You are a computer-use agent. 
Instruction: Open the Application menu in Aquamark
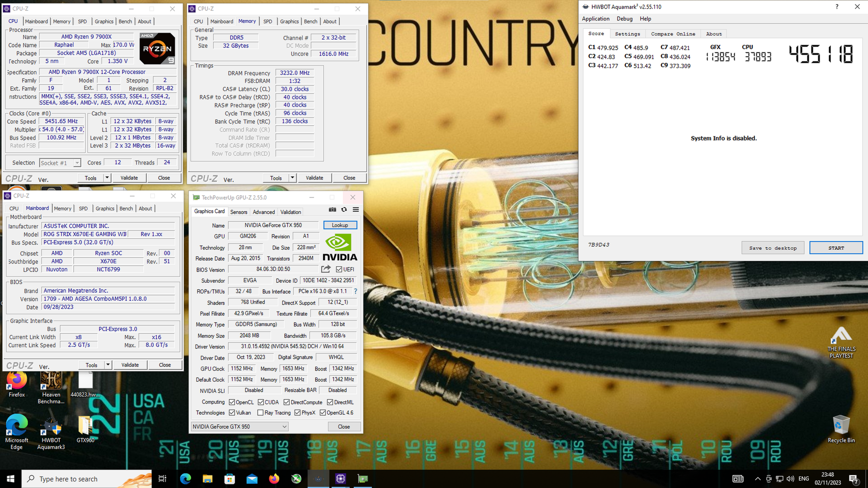(596, 19)
